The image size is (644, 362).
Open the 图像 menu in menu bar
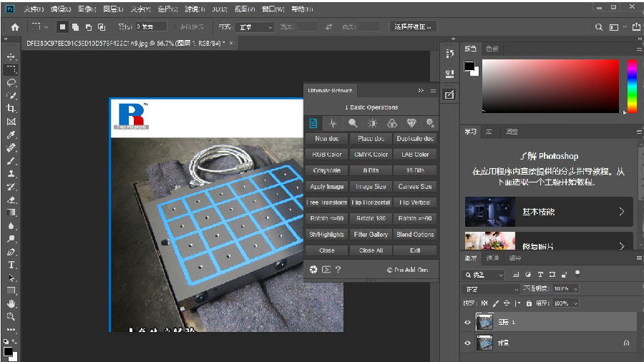coord(87,9)
